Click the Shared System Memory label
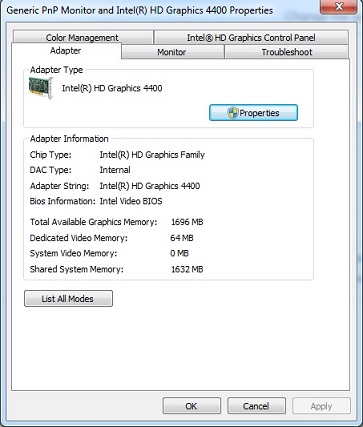Viewport: 363px width, 427px height. coord(77,269)
